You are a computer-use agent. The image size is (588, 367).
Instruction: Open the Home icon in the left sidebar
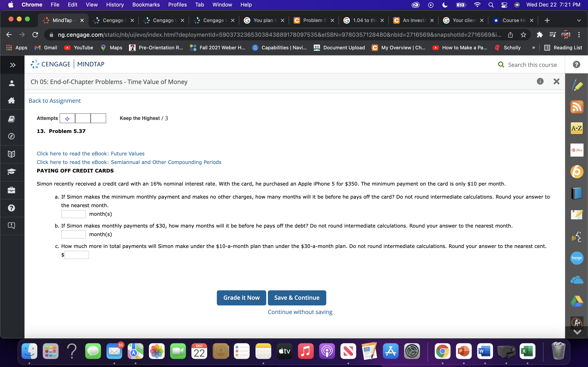[12, 101]
